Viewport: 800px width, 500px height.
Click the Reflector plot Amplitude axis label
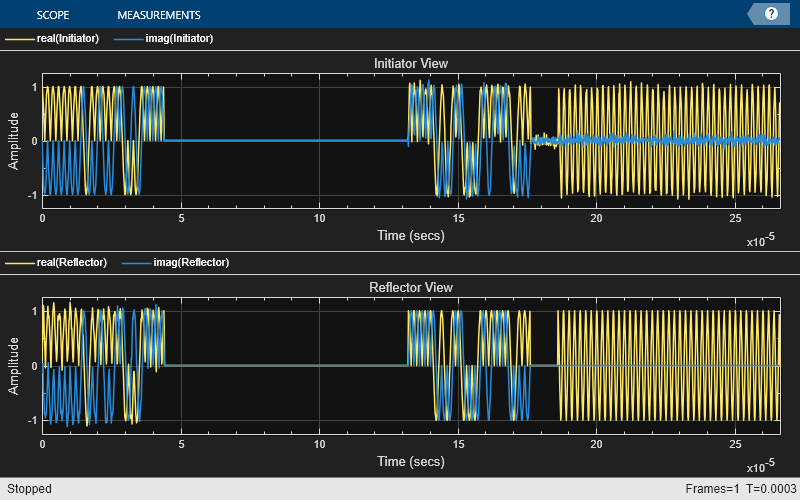13,366
